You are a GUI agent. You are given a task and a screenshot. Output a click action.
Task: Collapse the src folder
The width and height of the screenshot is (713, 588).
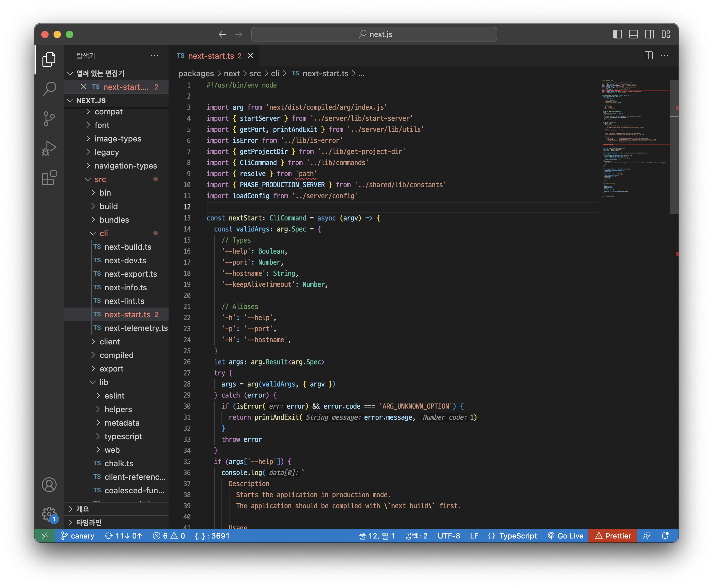point(116,179)
